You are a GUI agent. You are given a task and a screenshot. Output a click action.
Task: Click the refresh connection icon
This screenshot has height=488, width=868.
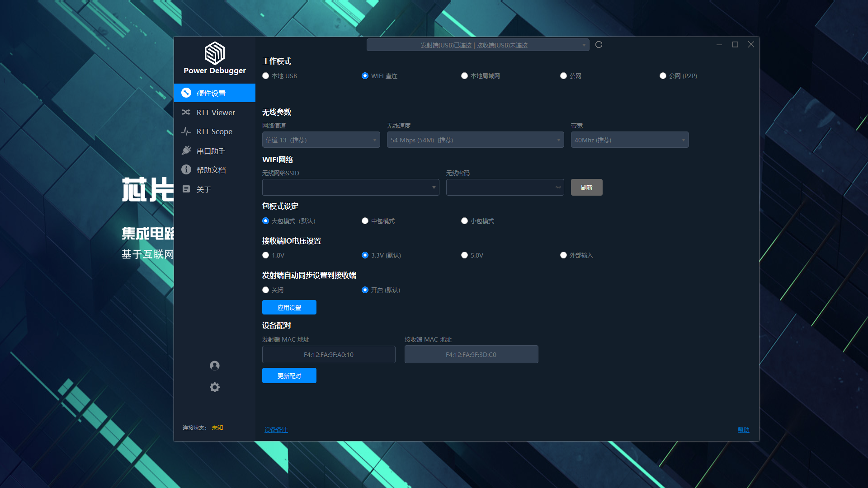point(599,45)
